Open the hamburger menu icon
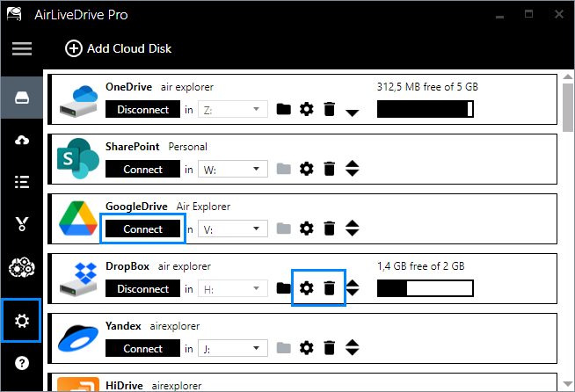Viewport: 575px width, 392px height. 22,48
